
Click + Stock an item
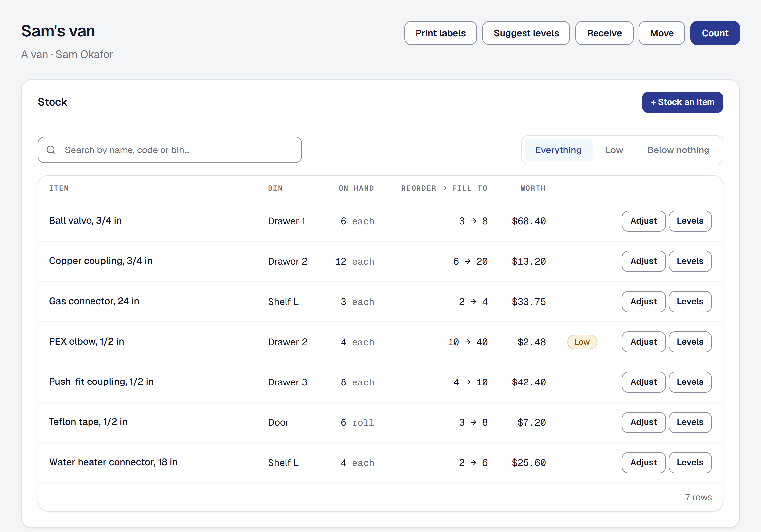[682, 102]
